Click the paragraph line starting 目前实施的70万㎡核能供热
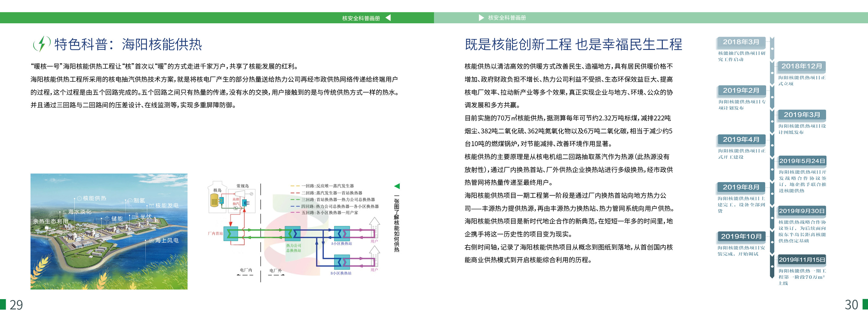Screen dimensions: 868x320 568,118
